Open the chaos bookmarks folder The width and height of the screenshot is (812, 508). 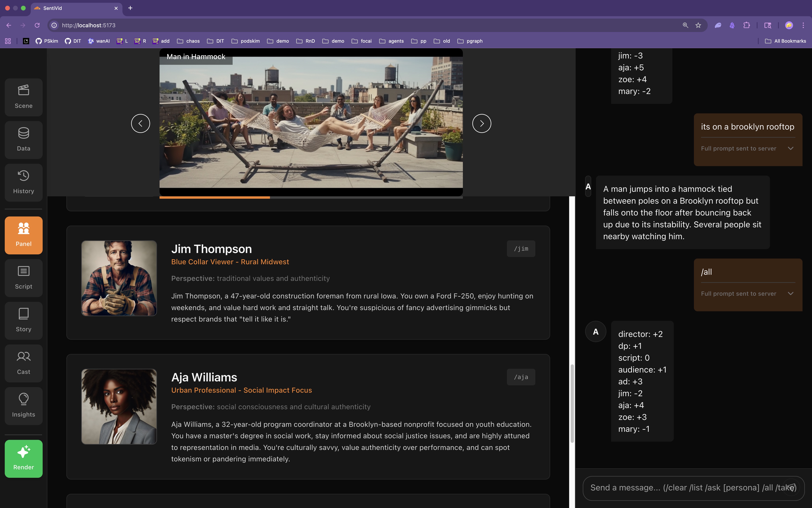click(188, 41)
